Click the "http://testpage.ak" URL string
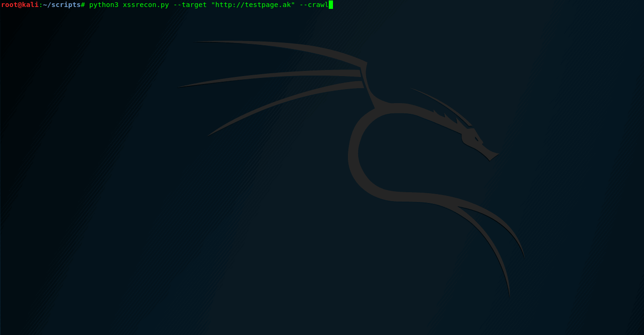The height and width of the screenshot is (335, 644). [x=253, y=5]
